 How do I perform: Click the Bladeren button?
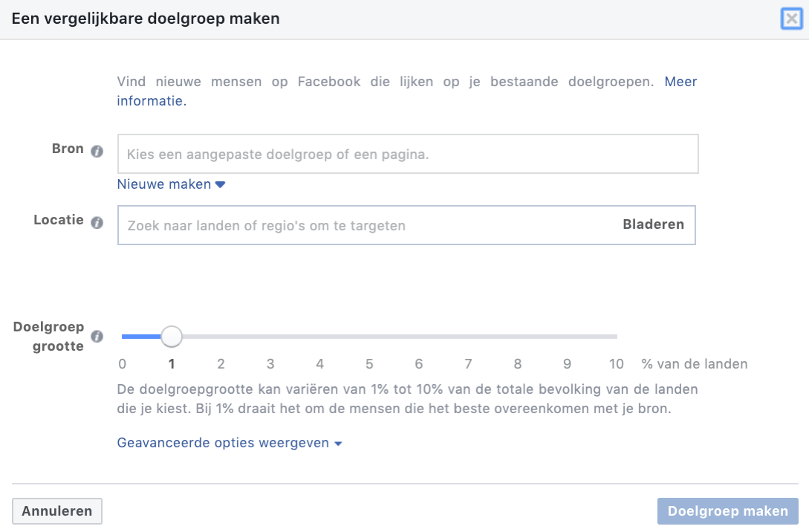click(x=653, y=224)
